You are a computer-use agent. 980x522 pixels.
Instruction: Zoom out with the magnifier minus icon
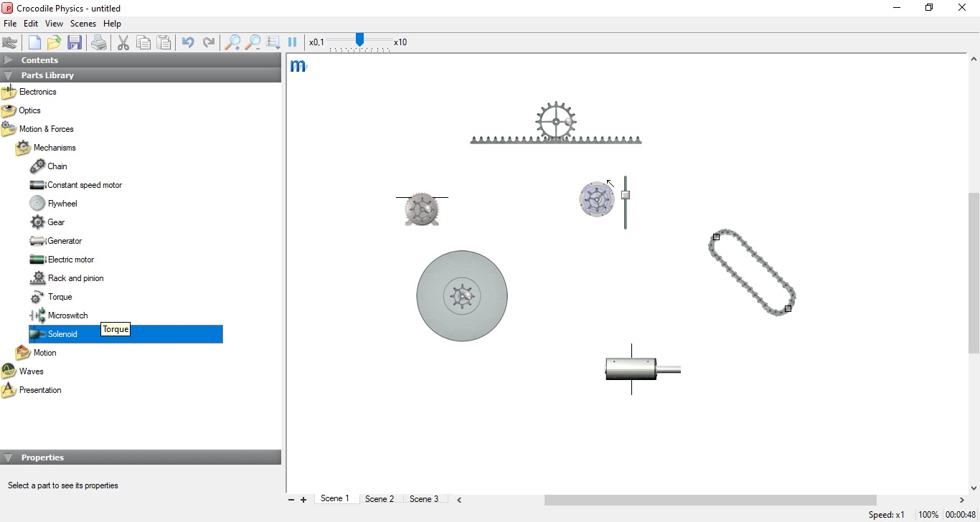coord(253,42)
